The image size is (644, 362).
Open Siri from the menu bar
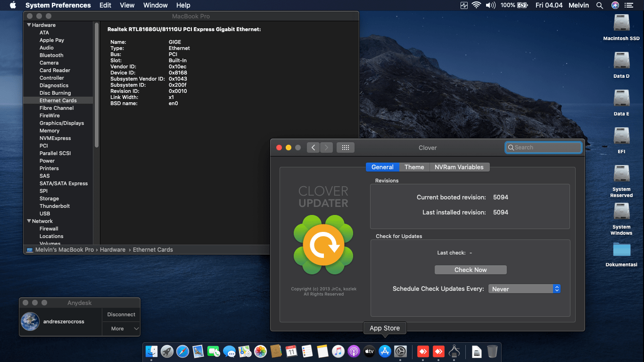[615, 5]
